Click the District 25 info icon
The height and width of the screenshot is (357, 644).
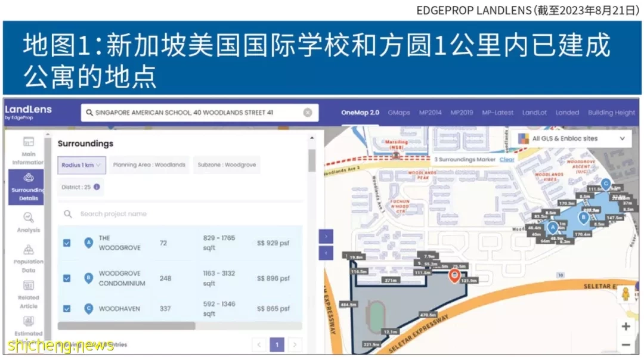(x=97, y=187)
